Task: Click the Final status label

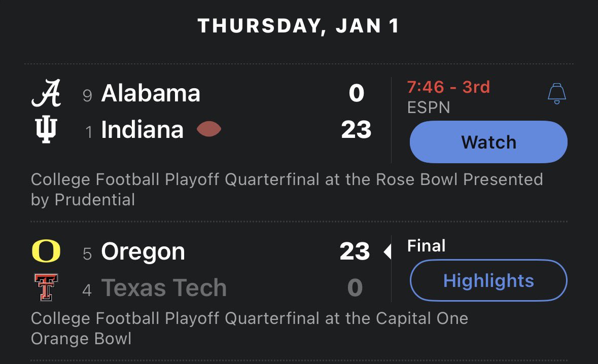Action: 426,246
